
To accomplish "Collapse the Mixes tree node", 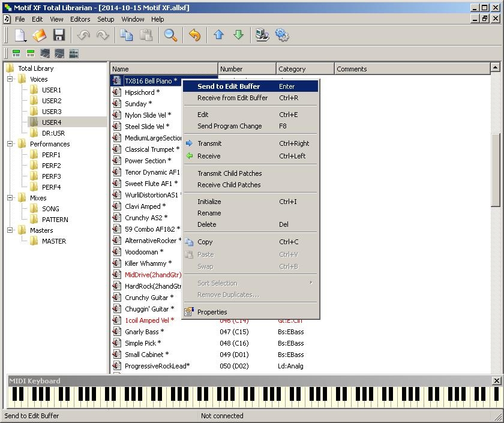I will [x=10, y=197].
